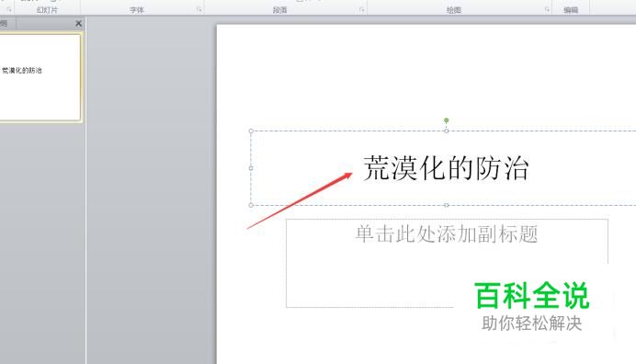The height and width of the screenshot is (364, 636).
Task: Click the title text 荒漠化的防治
Action: click(446, 168)
